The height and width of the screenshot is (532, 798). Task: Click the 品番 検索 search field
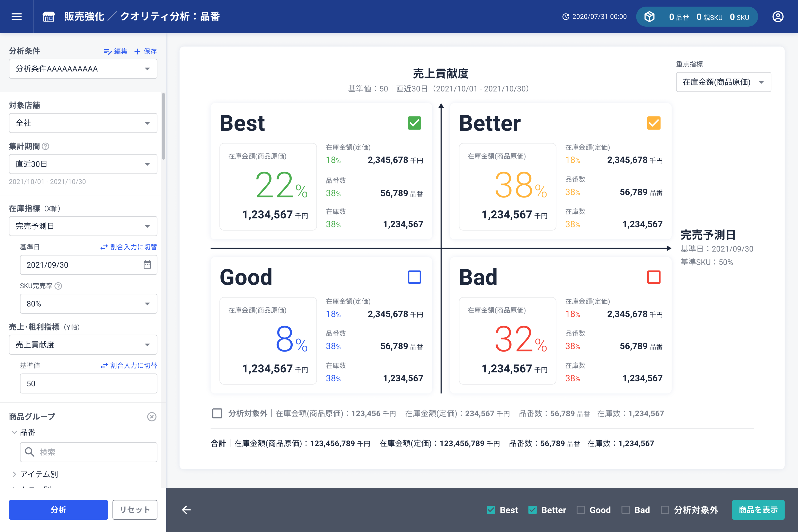(x=88, y=452)
